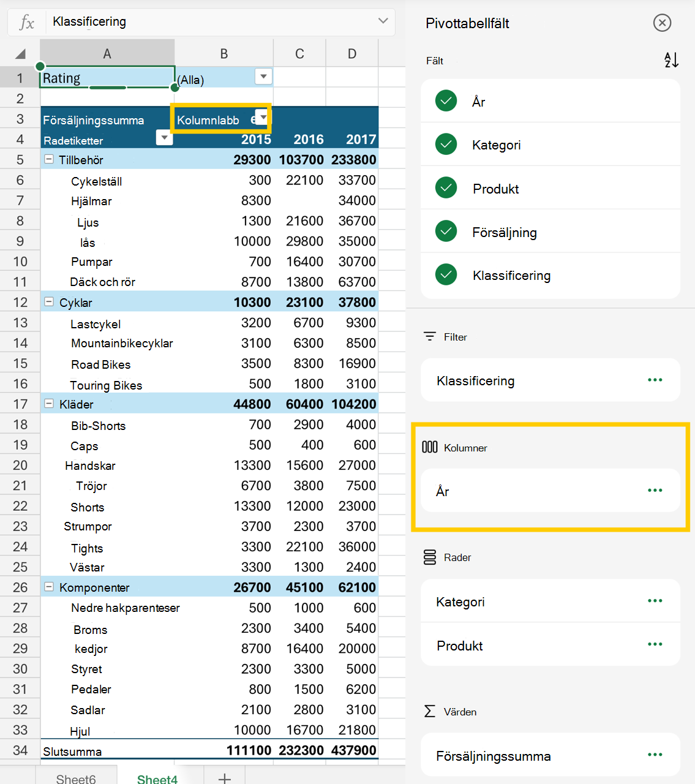
Task: Click the Försäljningssumma item in Värden
Action: [x=550, y=755]
